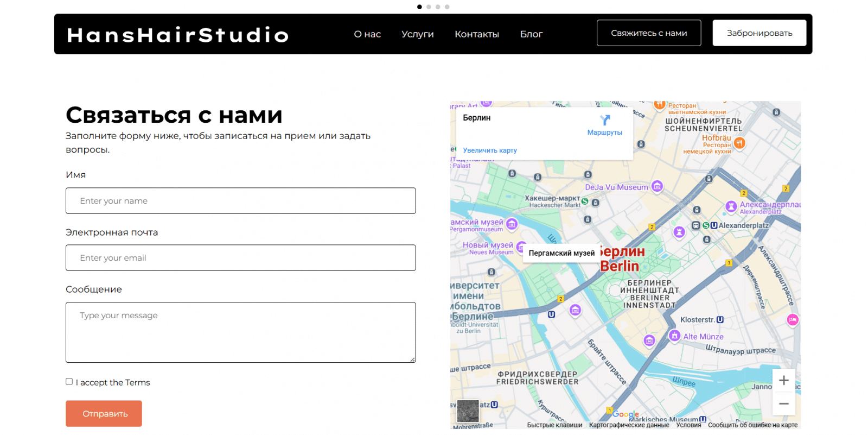Switch to satellite view thumbnail on map
868x435 pixels.
[468, 411]
